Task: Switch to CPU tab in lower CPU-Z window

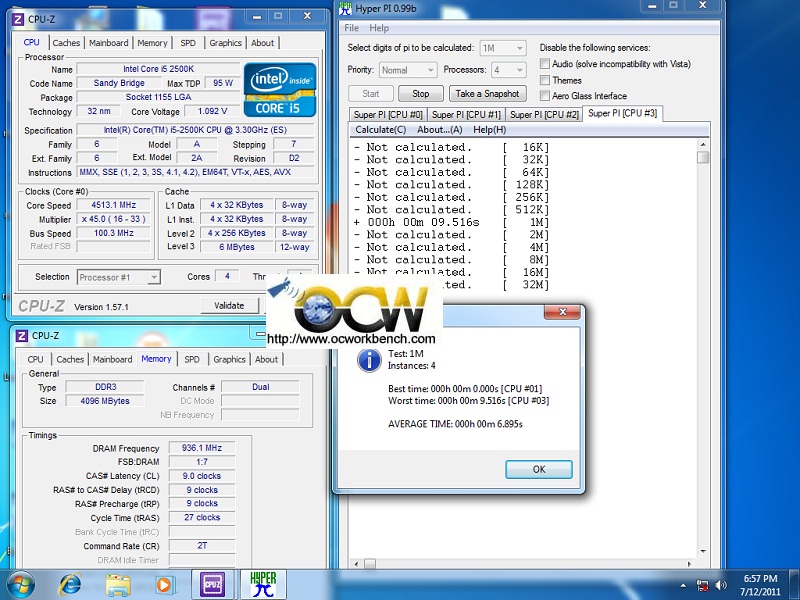Action: (x=35, y=359)
